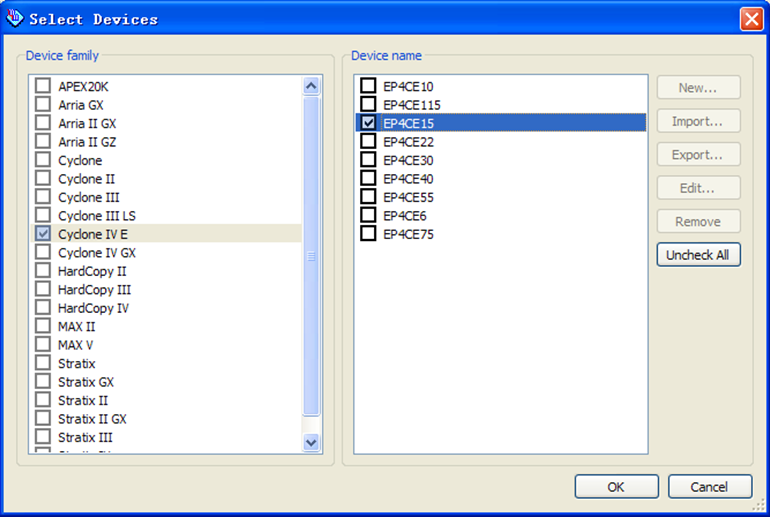Uncheck the EP4CE15 device checkbox
Image resolution: width=770 pixels, height=517 pixels.
pyautogui.click(x=368, y=123)
